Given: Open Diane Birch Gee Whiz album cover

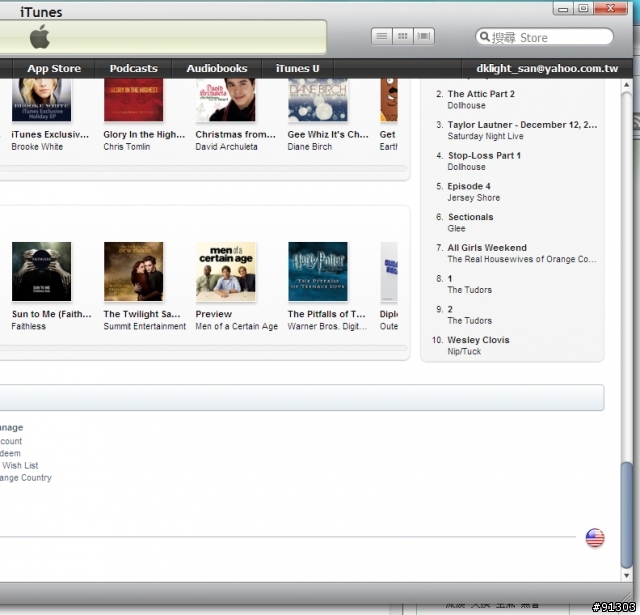Looking at the screenshot, I should 318,100.
